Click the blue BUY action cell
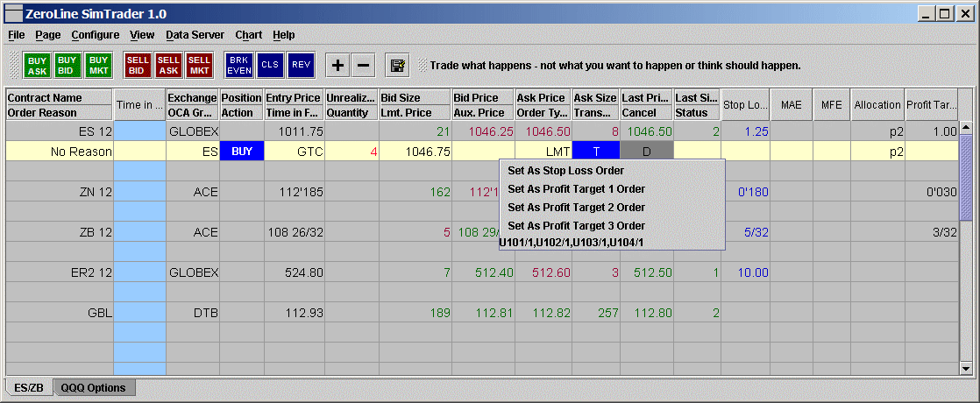 pyautogui.click(x=242, y=152)
